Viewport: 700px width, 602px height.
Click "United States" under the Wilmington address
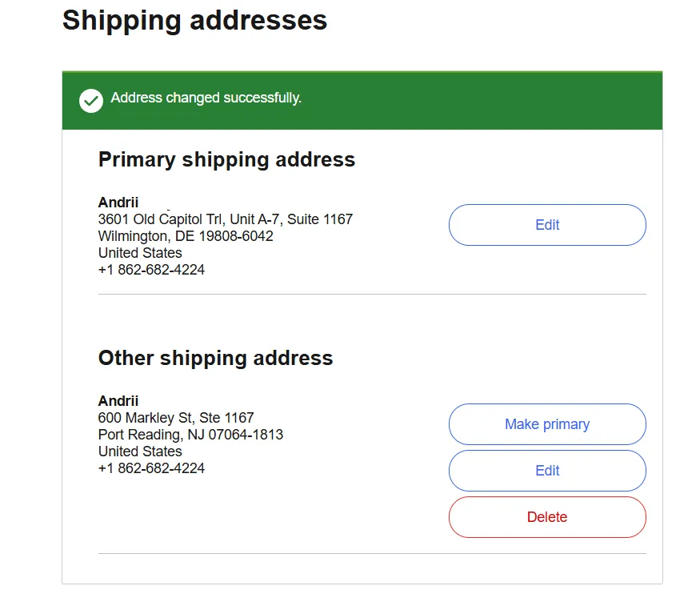pos(140,253)
